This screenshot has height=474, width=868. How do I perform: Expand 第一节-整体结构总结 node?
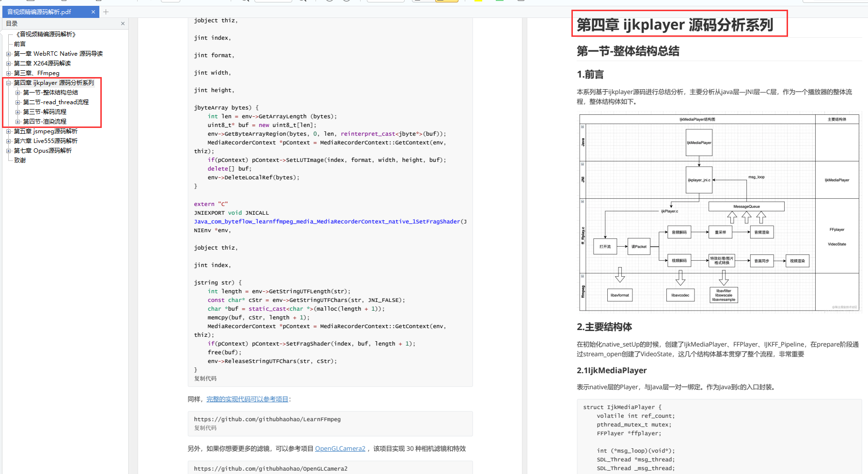click(x=17, y=93)
